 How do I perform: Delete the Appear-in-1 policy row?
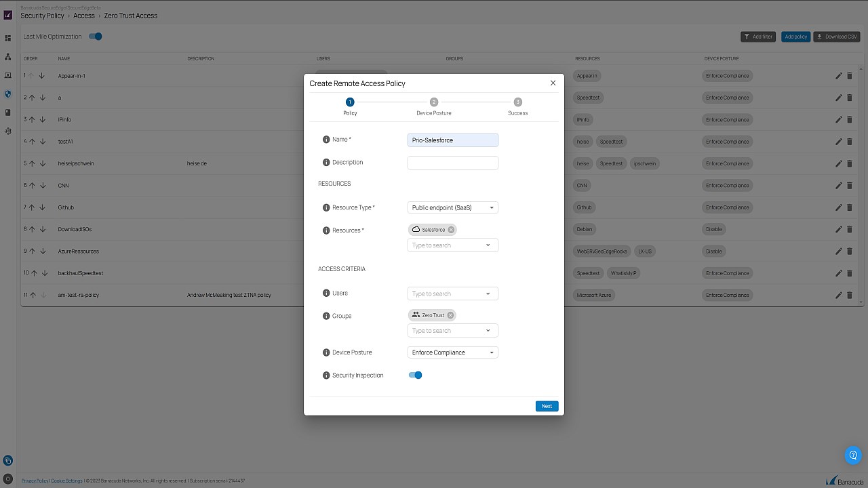pyautogui.click(x=850, y=76)
